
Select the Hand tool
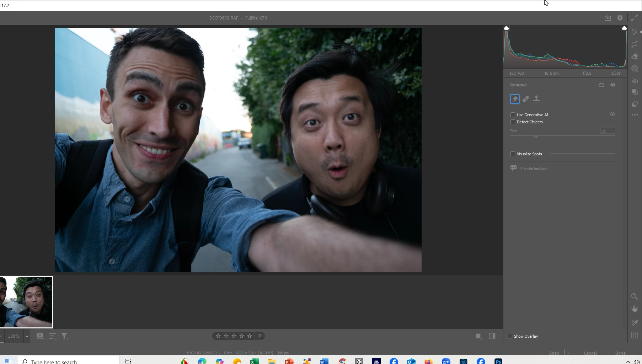[635, 309]
